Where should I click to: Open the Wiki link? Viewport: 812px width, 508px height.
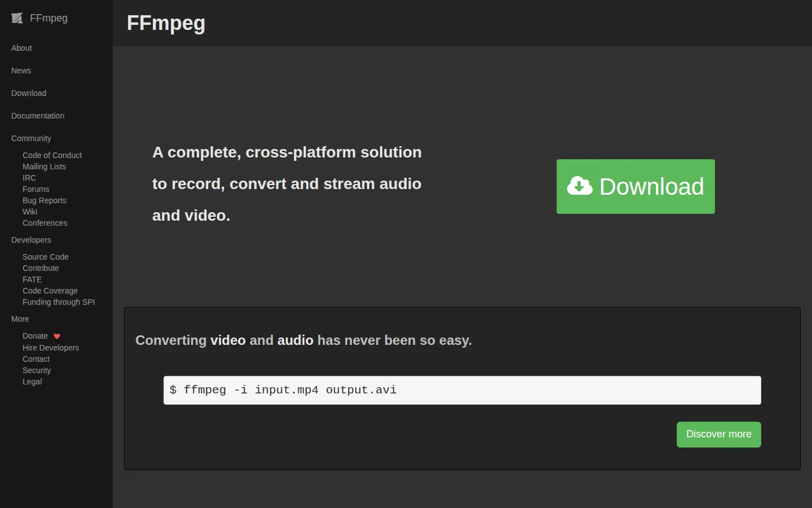(x=30, y=212)
